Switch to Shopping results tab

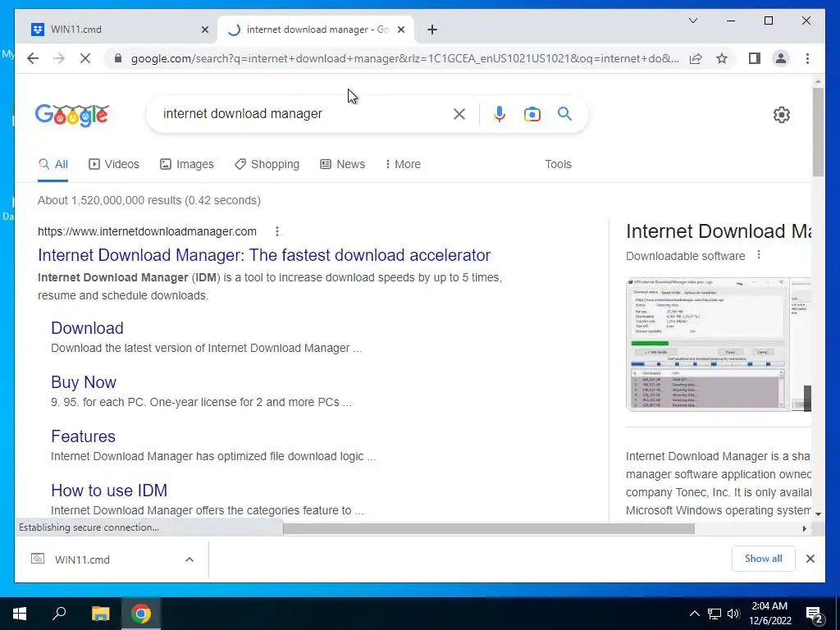pyautogui.click(x=267, y=164)
